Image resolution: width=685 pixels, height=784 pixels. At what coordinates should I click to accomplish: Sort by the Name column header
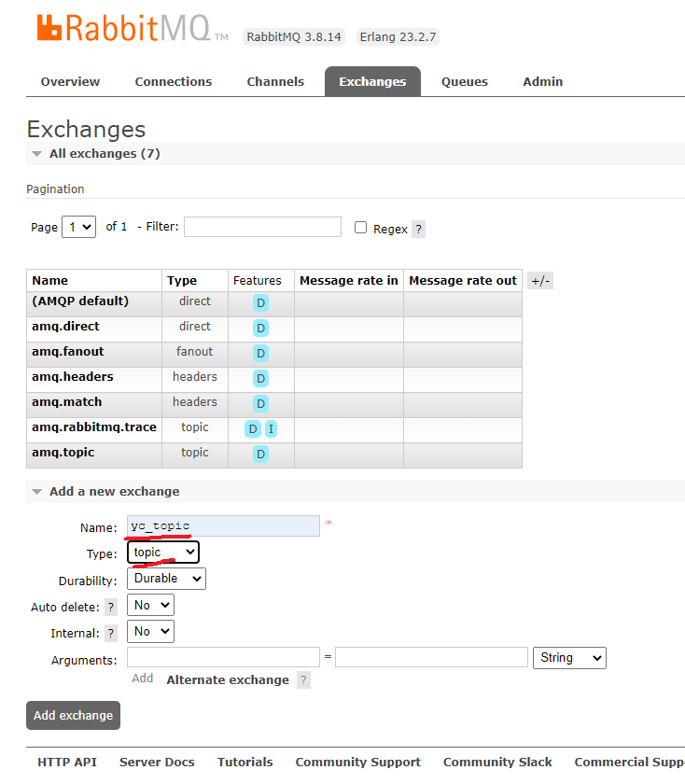click(x=50, y=281)
